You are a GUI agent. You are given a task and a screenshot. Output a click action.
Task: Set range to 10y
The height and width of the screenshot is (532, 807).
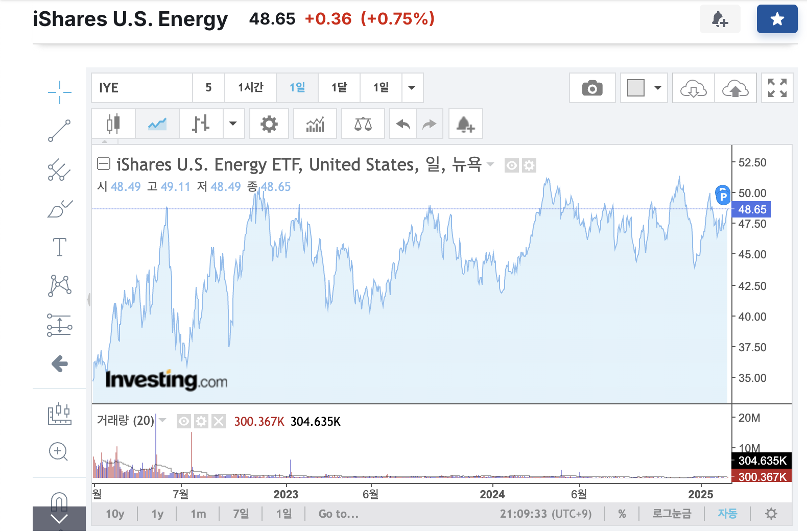[115, 514]
